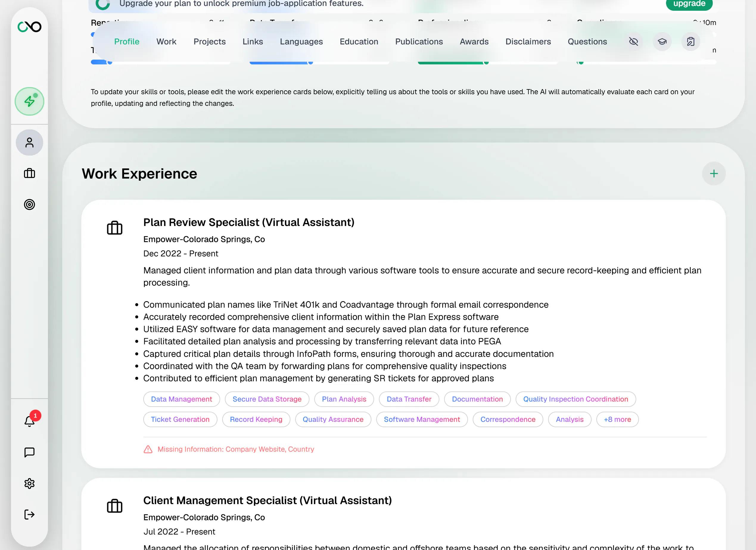756x550 pixels.
Task: Open the target goals sidebar icon
Action: coord(29,204)
